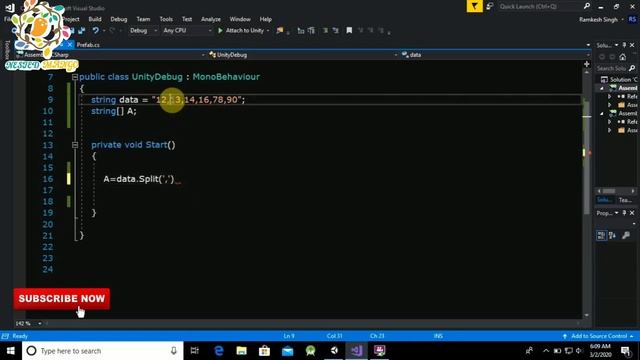
Task: Open the data member navigation dropdown
Action: coord(495,55)
